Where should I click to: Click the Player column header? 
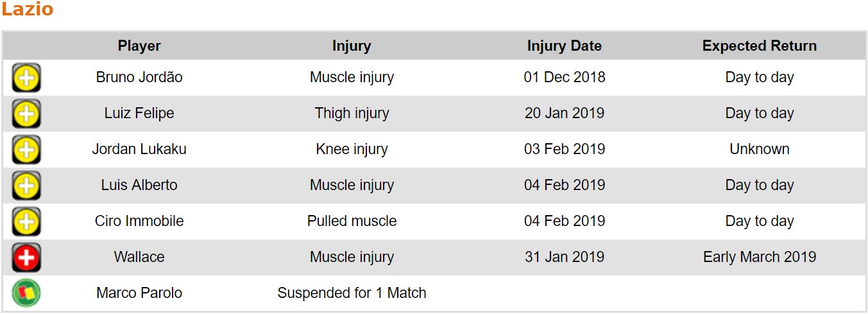(139, 46)
